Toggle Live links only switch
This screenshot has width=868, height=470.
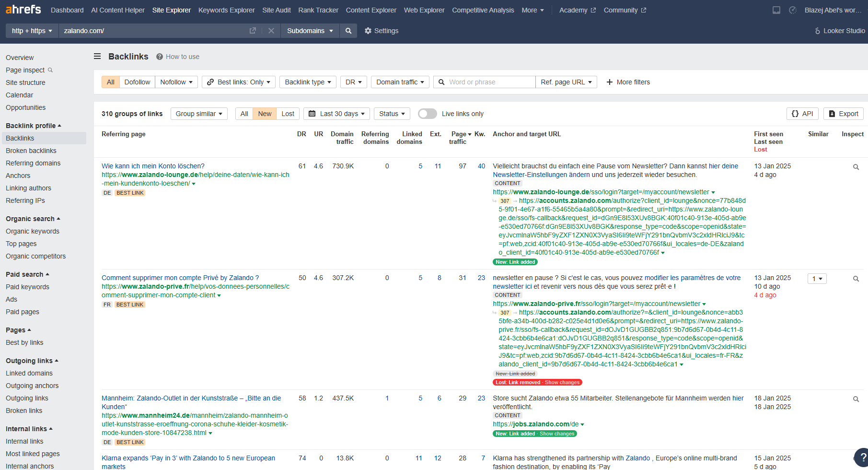coord(427,114)
